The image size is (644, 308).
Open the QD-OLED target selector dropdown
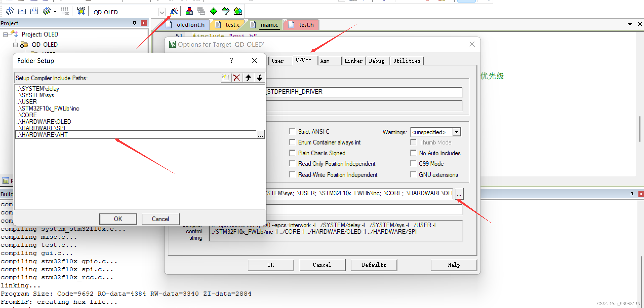tap(162, 12)
